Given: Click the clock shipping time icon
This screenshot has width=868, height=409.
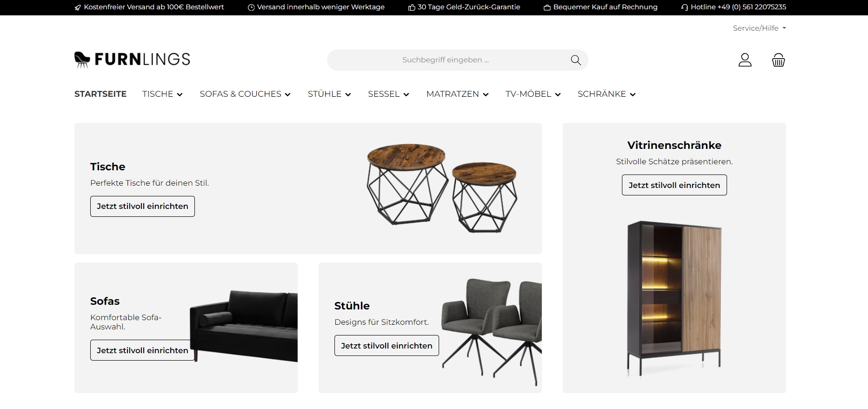Looking at the screenshot, I should coord(251,7).
